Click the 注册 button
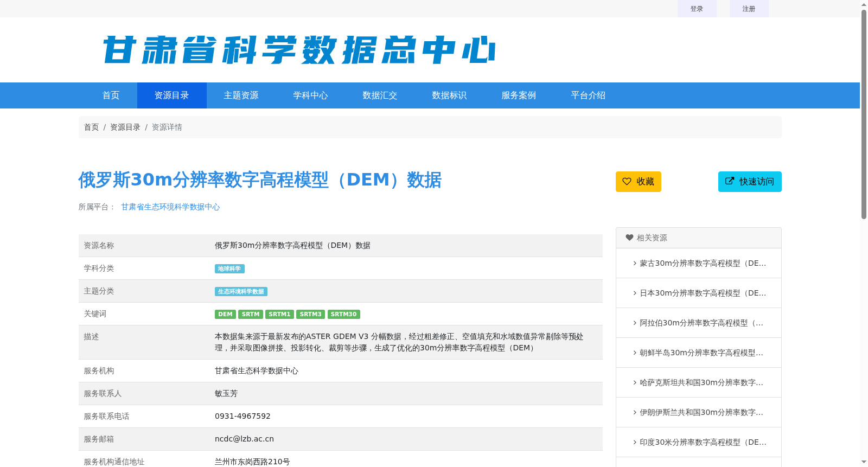 pos(749,9)
